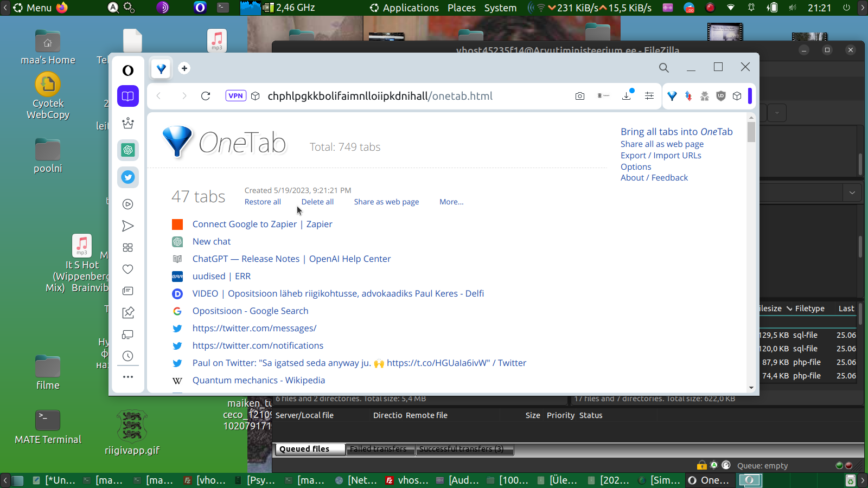Open the Player icon in Opera sidebar
Screen dimensions: 868x488
pyautogui.click(x=128, y=204)
